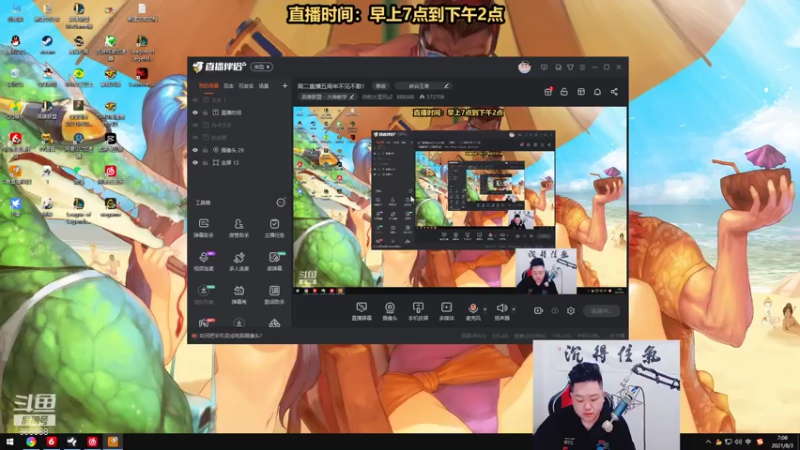
Task: Launch the 视频连麦 tool
Action: coord(204,261)
